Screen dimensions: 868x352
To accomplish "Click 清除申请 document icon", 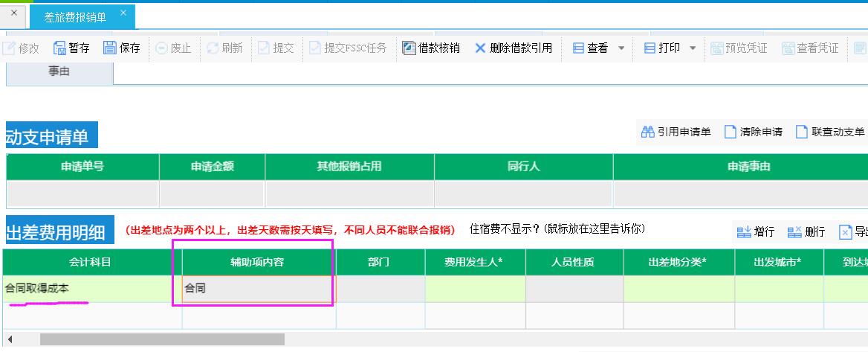I will click(x=730, y=132).
